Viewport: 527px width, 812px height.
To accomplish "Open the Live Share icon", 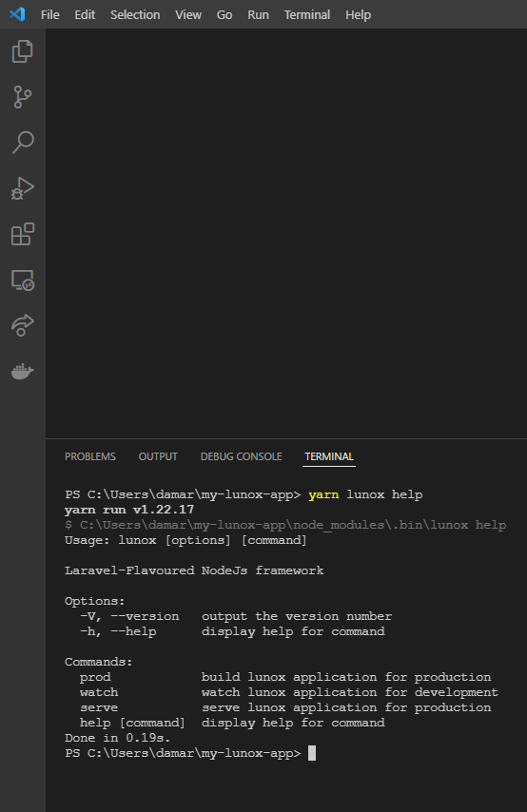I will pos(22,325).
